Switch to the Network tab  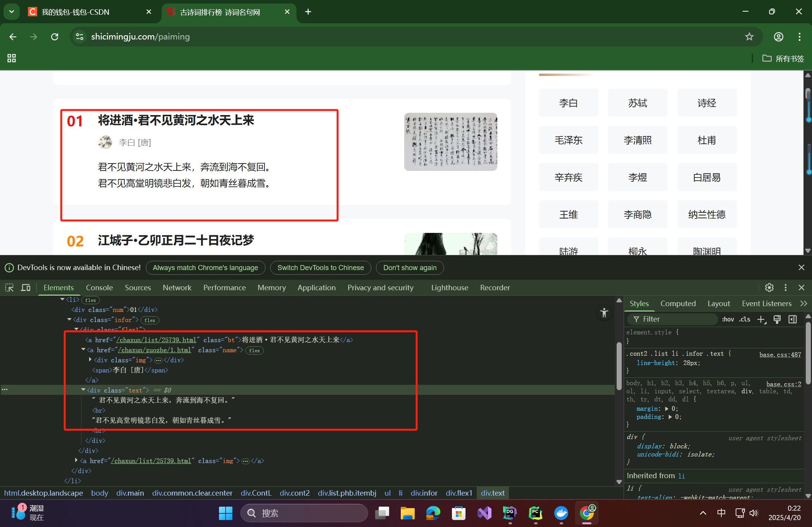pos(177,288)
